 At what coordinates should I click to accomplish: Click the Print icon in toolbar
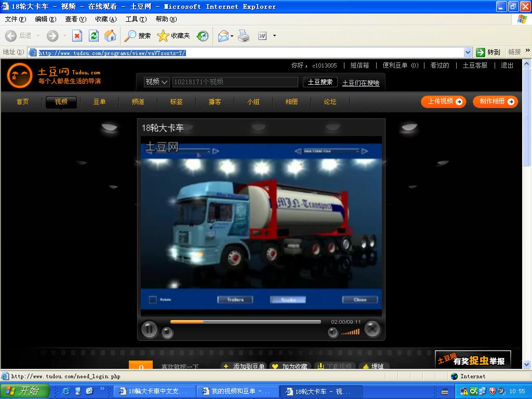click(x=244, y=36)
